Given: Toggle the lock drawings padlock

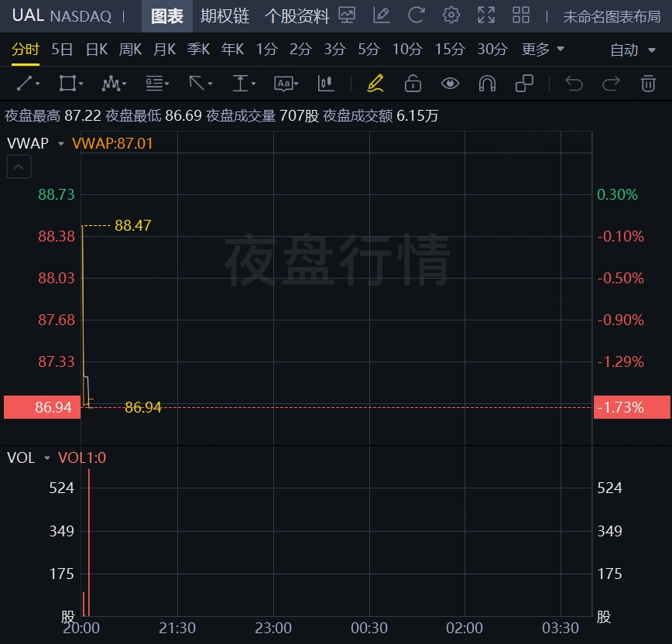Looking at the screenshot, I should coord(413,83).
